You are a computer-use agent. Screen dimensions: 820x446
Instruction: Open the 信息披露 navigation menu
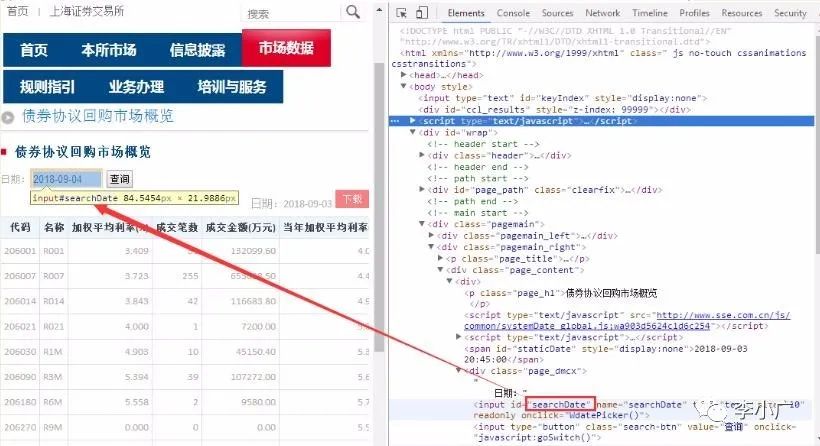[x=197, y=50]
